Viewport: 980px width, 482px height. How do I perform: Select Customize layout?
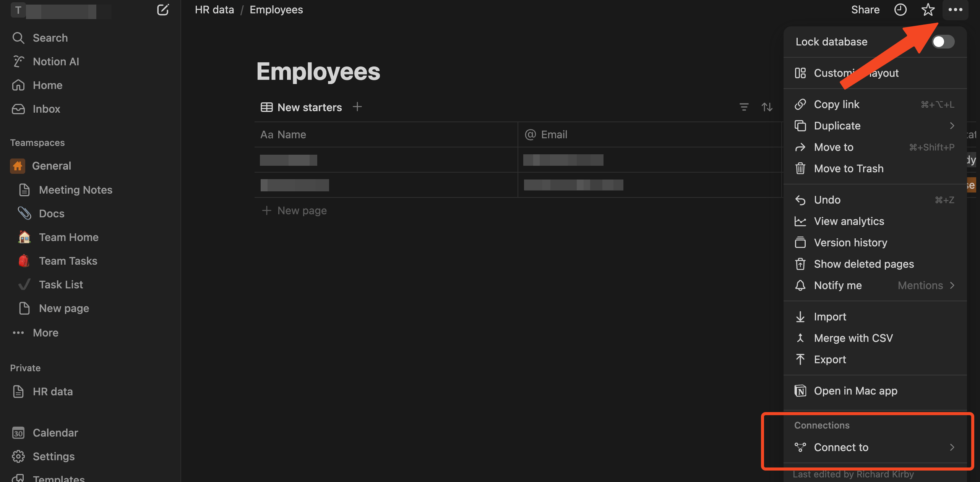click(875, 73)
